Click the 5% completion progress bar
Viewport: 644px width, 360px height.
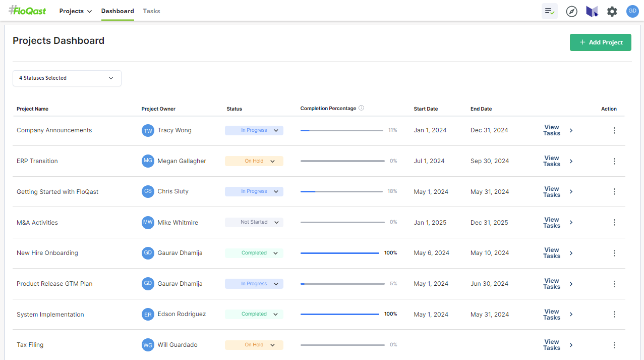(x=342, y=284)
